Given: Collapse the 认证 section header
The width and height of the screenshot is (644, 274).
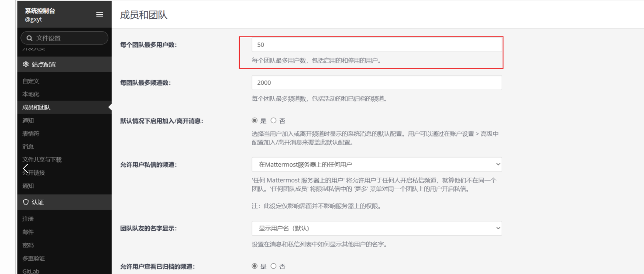Looking at the screenshot, I should (x=65, y=202).
